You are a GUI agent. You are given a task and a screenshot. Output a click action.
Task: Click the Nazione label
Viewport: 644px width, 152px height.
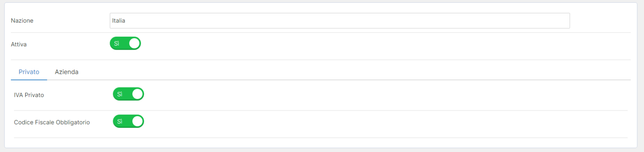(22, 21)
